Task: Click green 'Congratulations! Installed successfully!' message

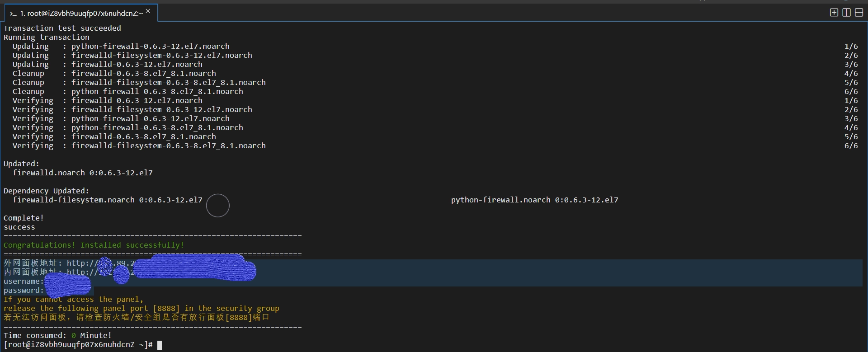Action: [x=94, y=245]
